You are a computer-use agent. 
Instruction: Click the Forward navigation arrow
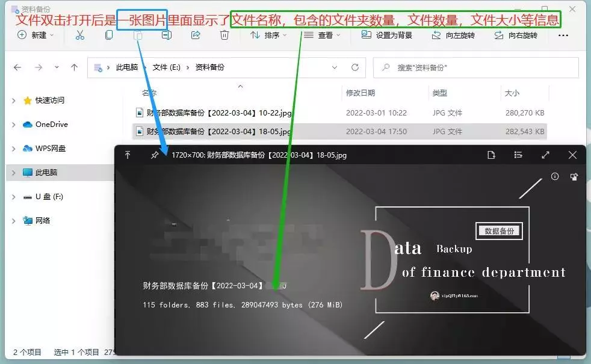point(39,67)
